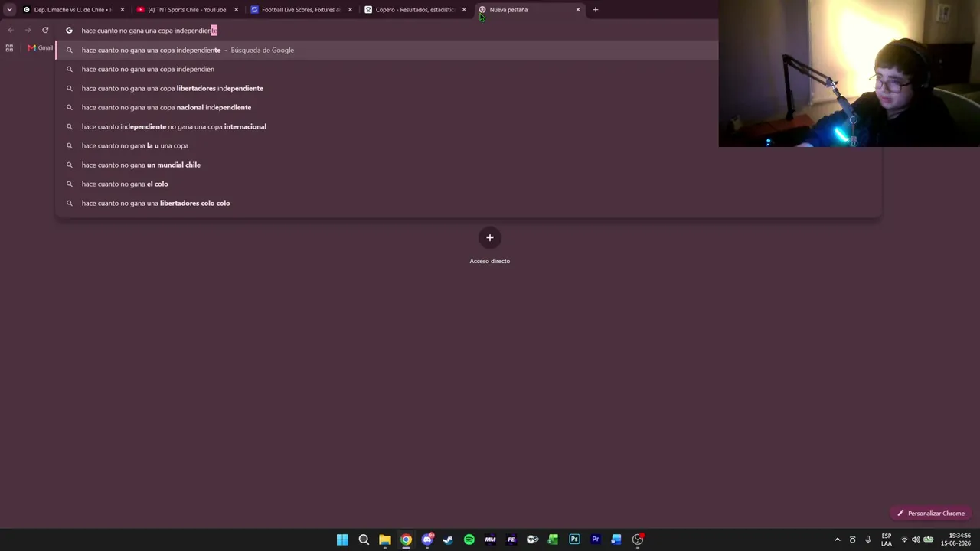Open Windows taskbar search

[364, 540]
